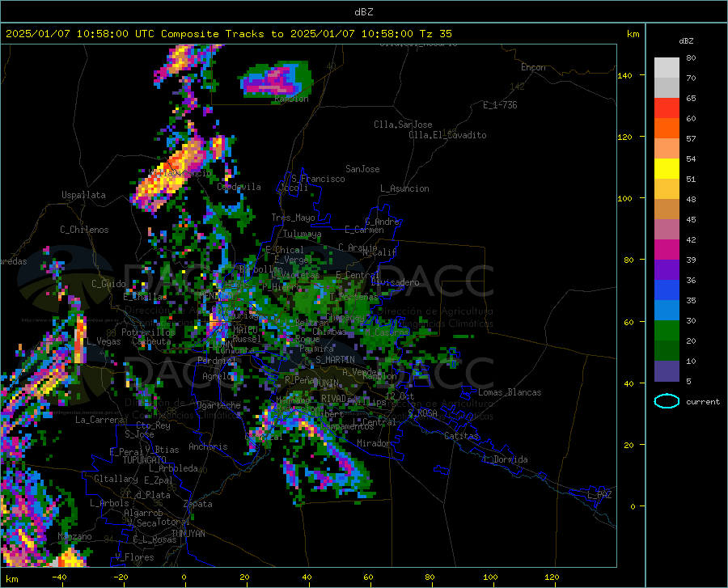Screen dimensions: 728x588
Task: Choose the slate 5-10 dBZ legend swatch
Action: pyautogui.click(x=667, y=371)
